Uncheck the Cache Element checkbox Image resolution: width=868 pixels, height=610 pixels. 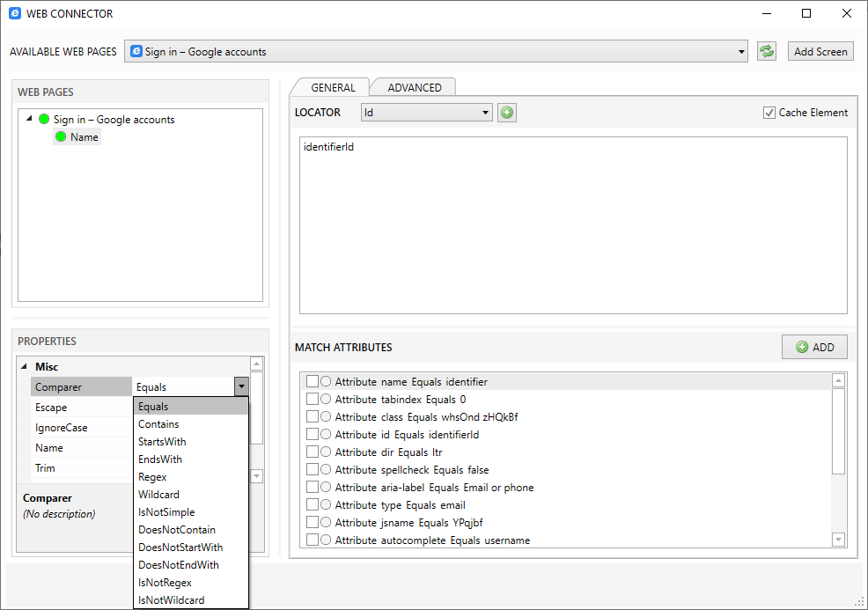769,112
